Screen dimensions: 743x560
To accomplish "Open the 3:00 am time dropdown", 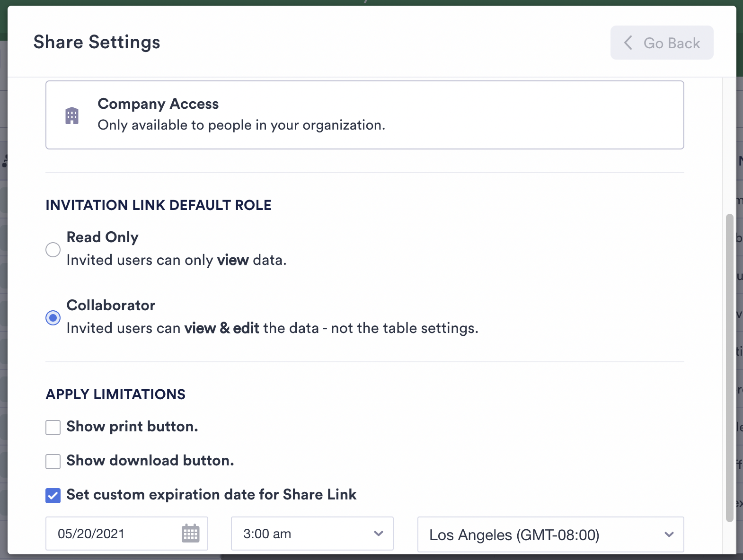I will 312,534.
